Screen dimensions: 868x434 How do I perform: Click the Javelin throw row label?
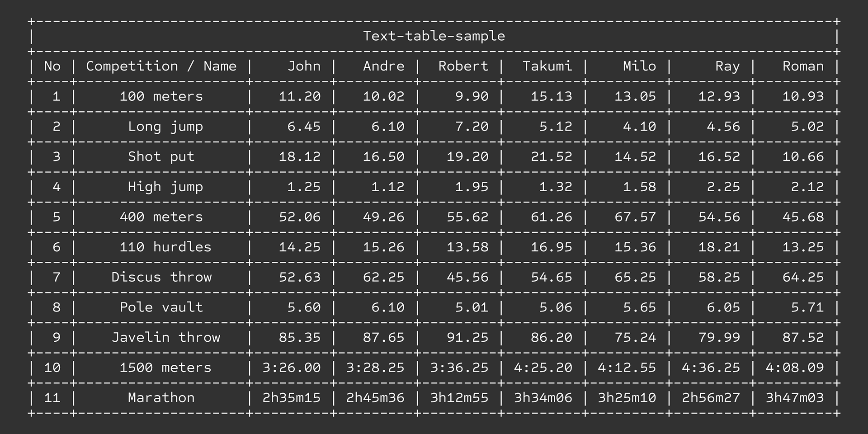pyautogui.click(x=166, y=338)
